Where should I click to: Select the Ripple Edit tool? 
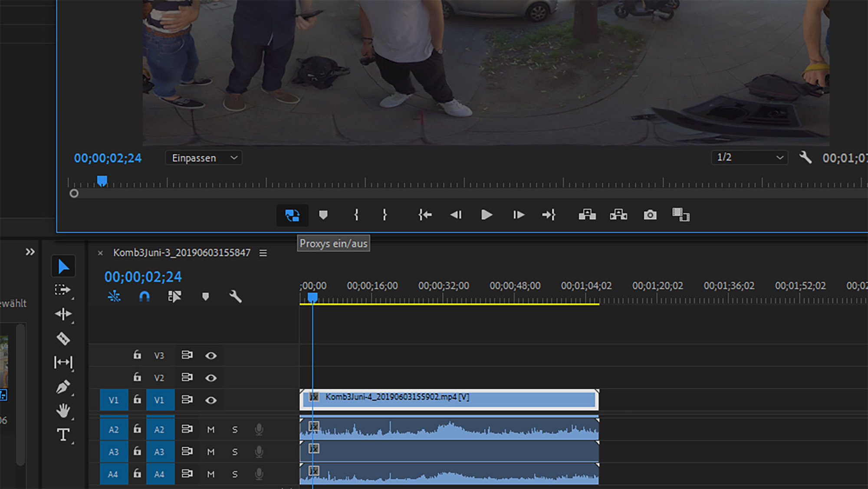pyautogui.click(x=63, y=314)
